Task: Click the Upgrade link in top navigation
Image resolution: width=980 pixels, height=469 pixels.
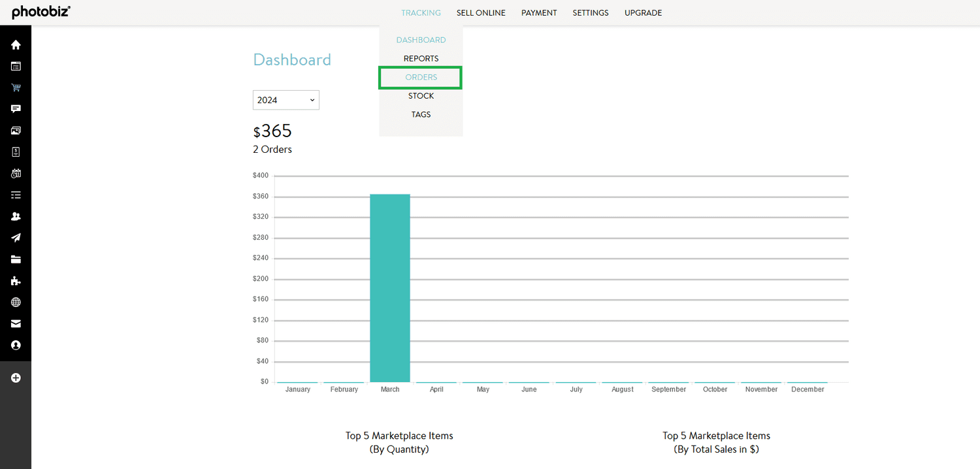Action: [x=643, y=13]
